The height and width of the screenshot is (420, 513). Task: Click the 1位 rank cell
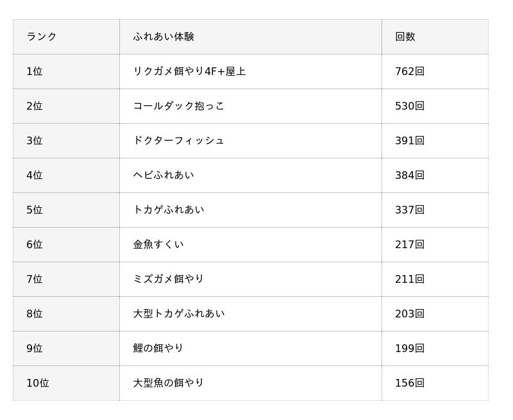click(35, 71)
